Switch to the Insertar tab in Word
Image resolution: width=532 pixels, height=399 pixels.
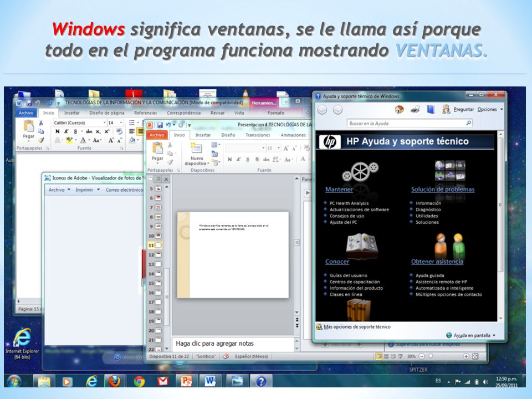point(72,112)
